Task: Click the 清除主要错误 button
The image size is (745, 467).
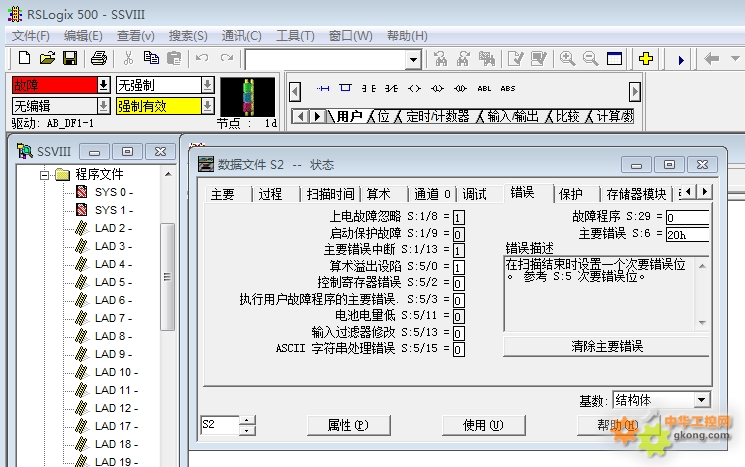Action: coord(607,346)
